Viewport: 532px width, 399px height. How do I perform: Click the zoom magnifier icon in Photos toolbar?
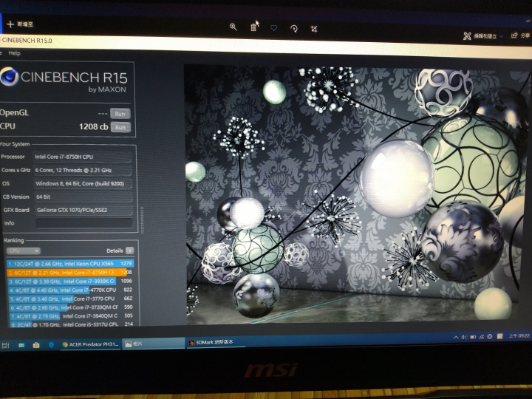pos(233,27)
